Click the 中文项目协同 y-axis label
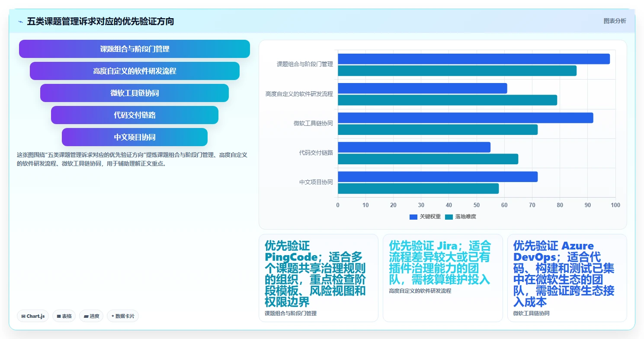 click(x=316, y=182)
